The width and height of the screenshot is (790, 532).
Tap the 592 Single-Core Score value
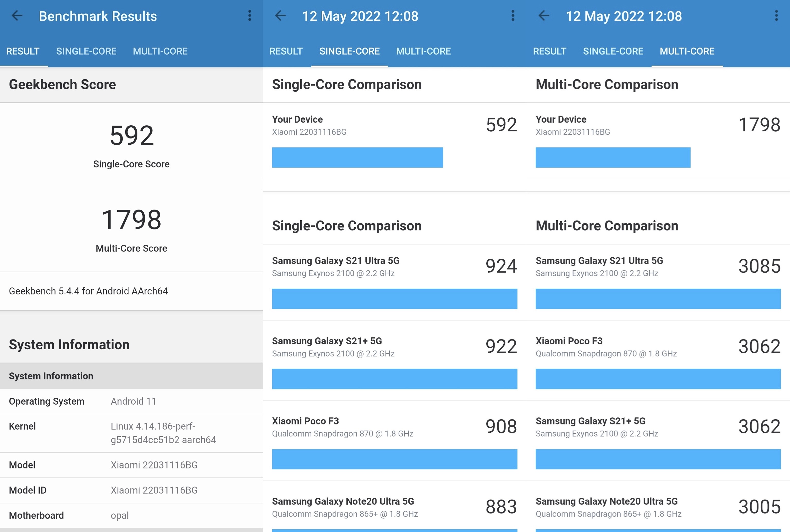click(131, 135)
